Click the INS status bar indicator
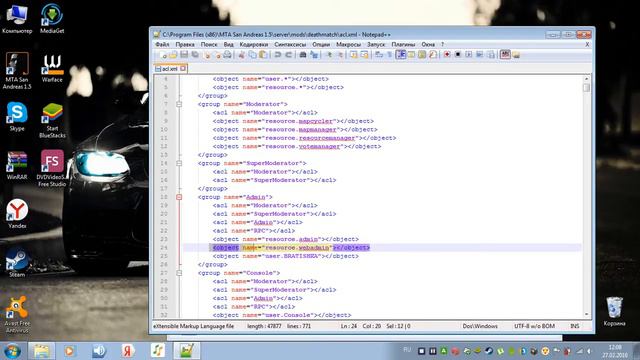The image size is (640, 360). pos(575,326)
